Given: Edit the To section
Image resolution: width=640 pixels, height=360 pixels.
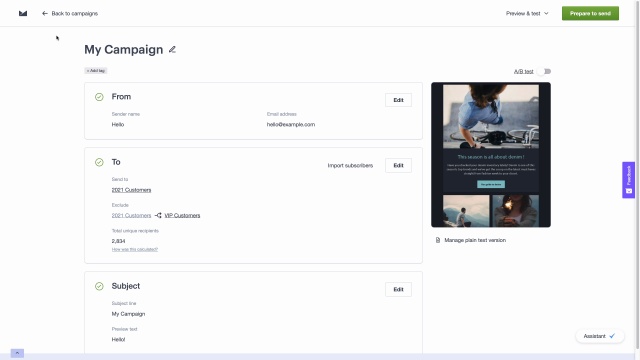Looking at the screenshot, I should (x=398, y=165).
